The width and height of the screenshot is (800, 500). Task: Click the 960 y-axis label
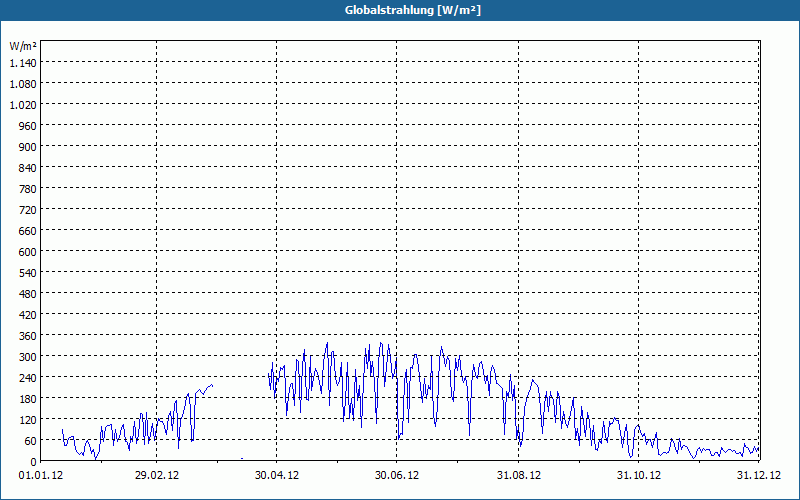tap(28, 126)
